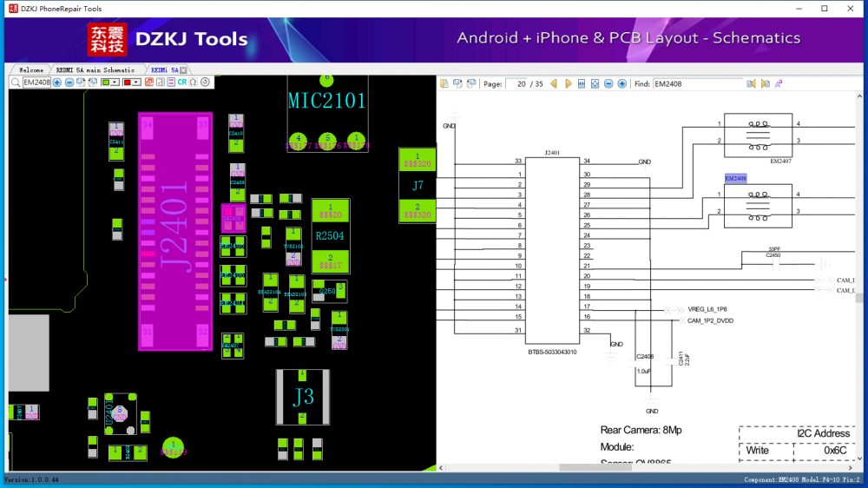Click the green color swatch

[x=106, y=82]
